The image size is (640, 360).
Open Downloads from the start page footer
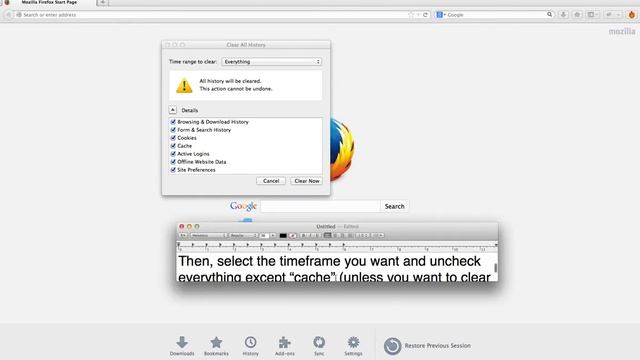point(182,346)
